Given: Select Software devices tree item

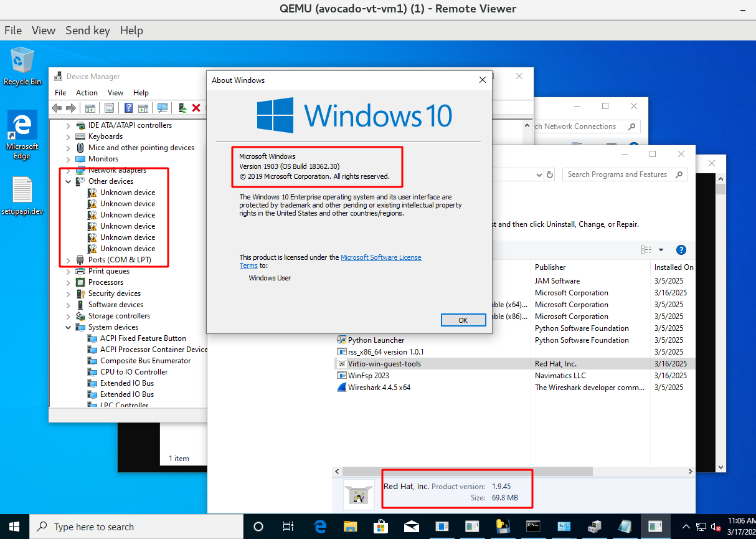Looking at the screenshot, I should (115, 305).
